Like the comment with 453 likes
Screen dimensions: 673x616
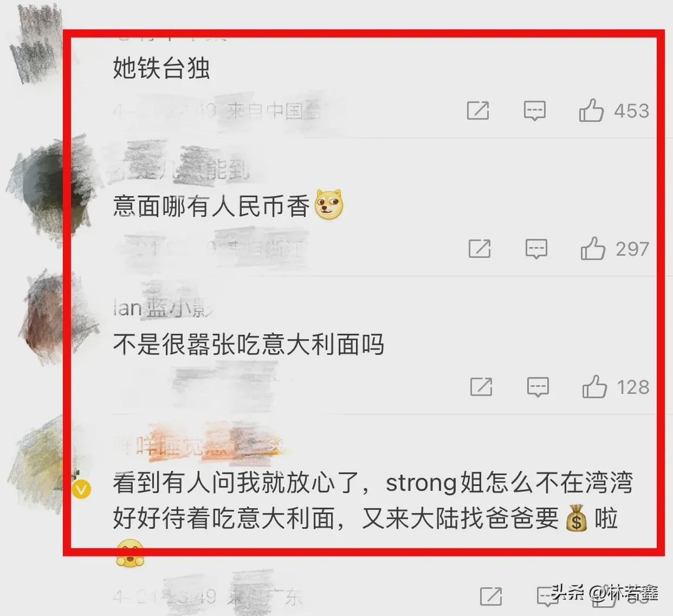pos(591,111)
